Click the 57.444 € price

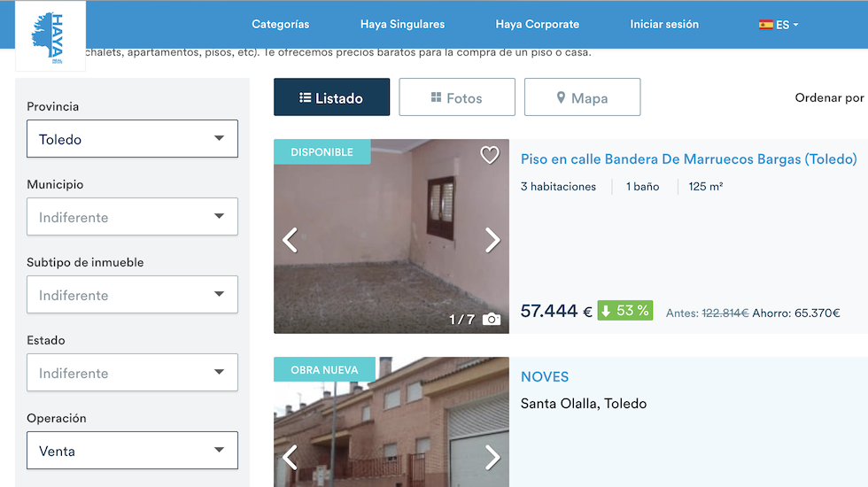[556, 311]
